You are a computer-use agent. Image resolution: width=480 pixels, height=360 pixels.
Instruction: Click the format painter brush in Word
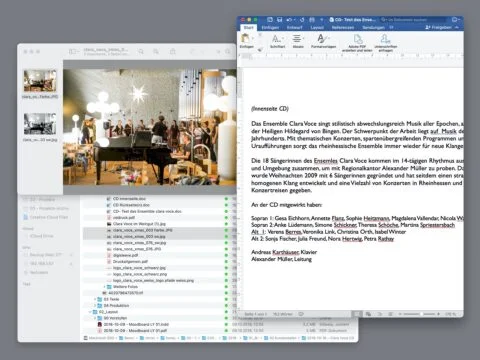click(x=260, y=50)
